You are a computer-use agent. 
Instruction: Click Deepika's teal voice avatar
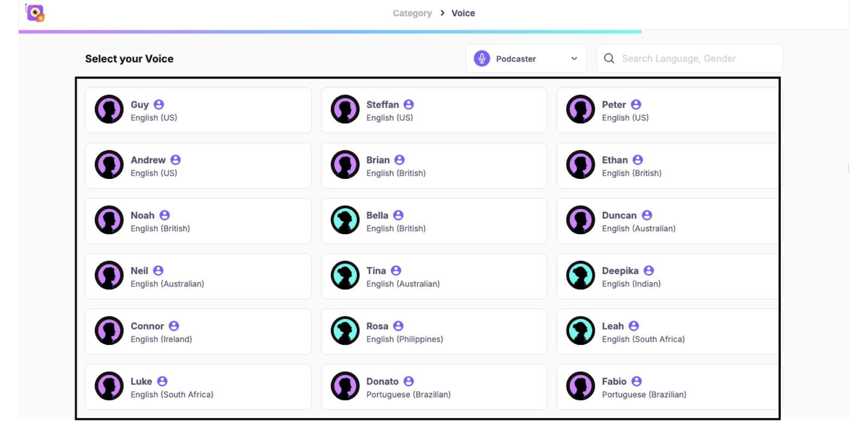(x=580, y=275)
